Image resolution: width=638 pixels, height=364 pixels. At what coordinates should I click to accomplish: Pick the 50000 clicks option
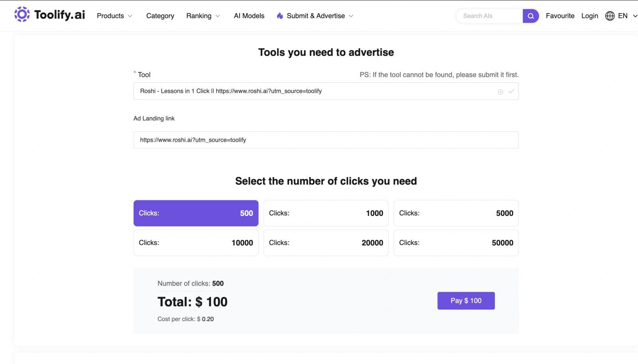click(456, 243)
